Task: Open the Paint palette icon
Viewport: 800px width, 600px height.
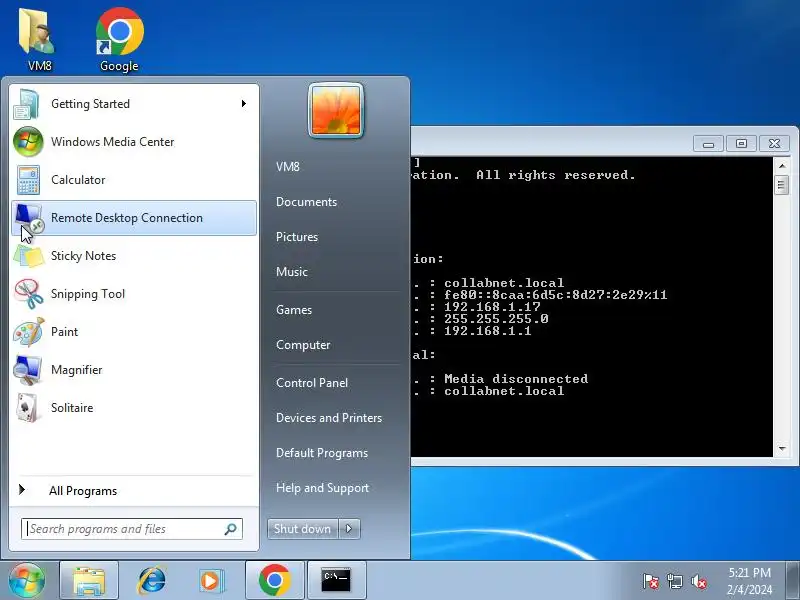Action: coord(29,332)
